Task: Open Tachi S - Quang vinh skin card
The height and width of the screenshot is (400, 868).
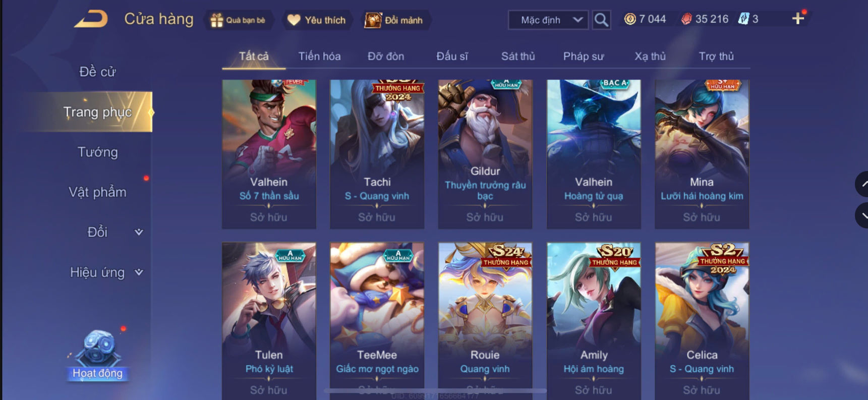Action: (377, 154)
